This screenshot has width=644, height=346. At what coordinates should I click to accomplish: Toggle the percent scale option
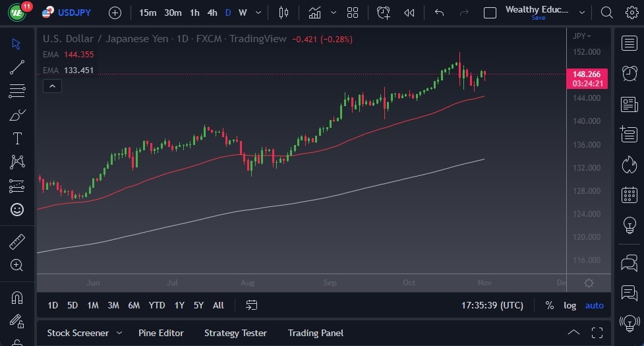click(x=550, y=305)
